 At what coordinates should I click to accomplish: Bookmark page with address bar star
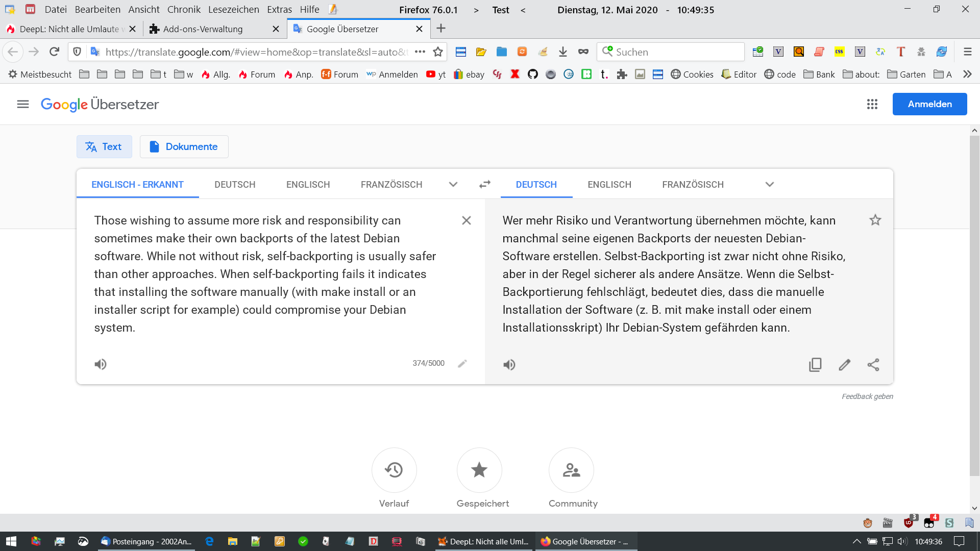[x=437, y=52]
